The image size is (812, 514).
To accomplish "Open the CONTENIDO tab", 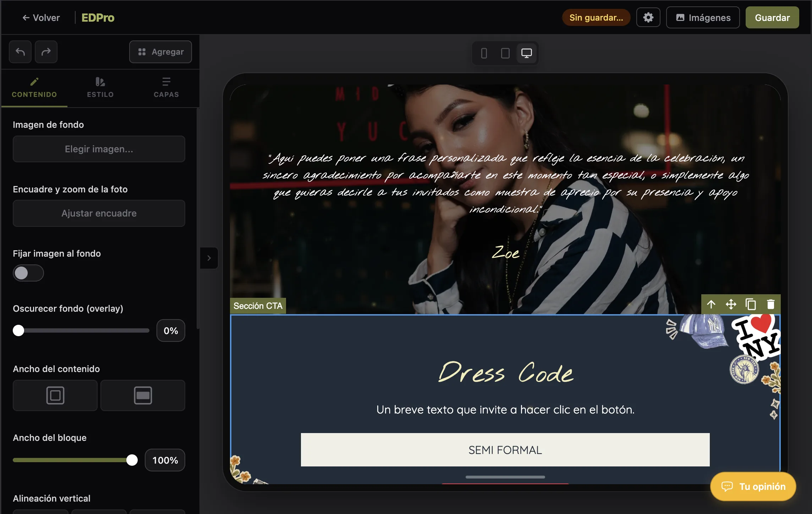I will pos(34,88).
